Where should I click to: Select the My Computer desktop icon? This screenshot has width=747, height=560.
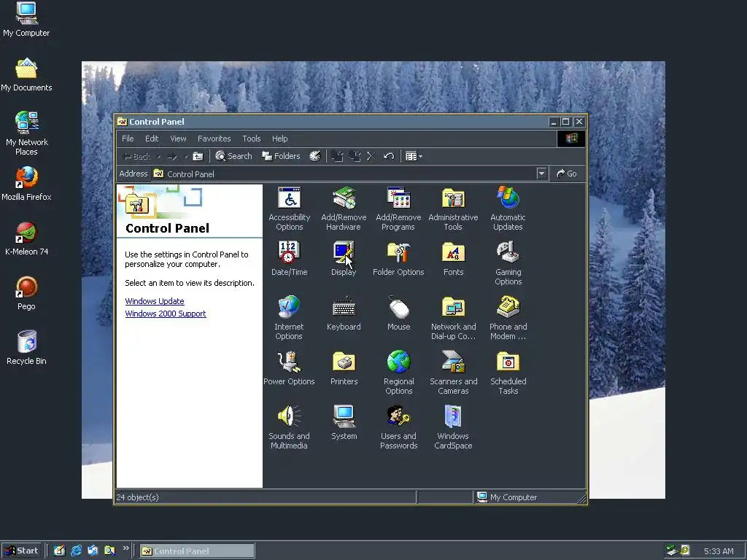[26, 20]
